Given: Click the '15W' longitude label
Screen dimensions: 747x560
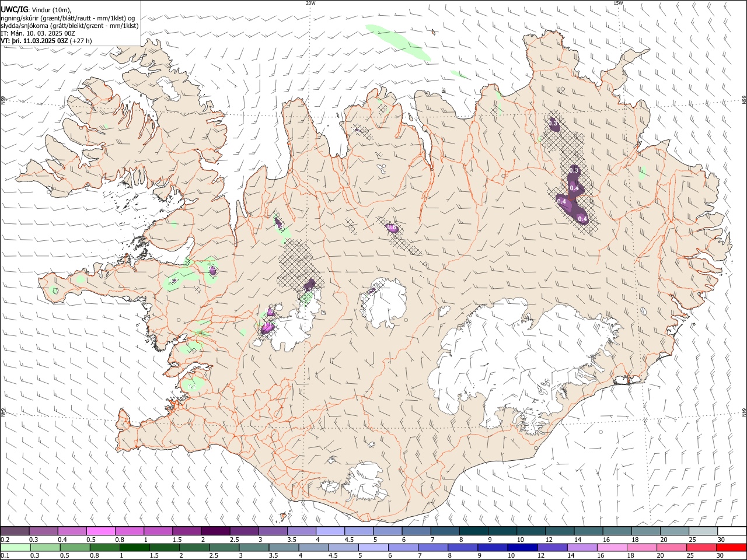Looking at the screenshot, I should click(619, 3).
